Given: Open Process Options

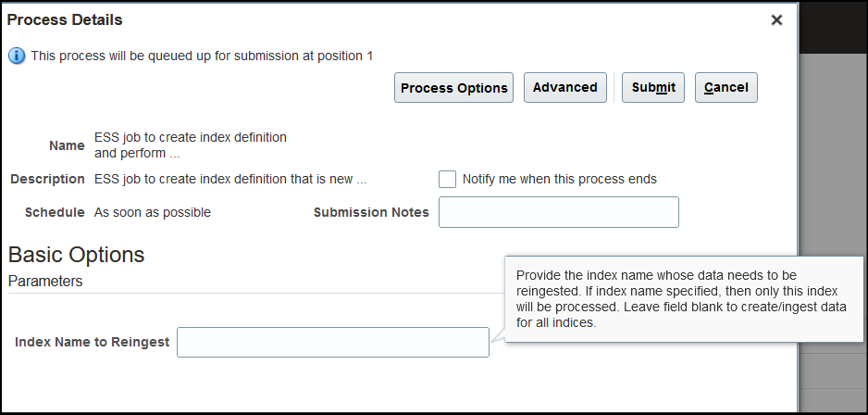Looking at the screenshot, I should point(453,88).
